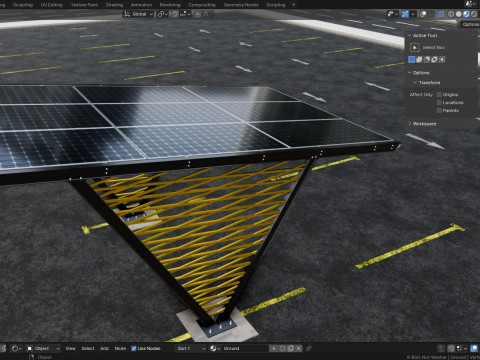Toggle the pin material icon
Viewport: 480px width, 360px height.
click(309, 348)
